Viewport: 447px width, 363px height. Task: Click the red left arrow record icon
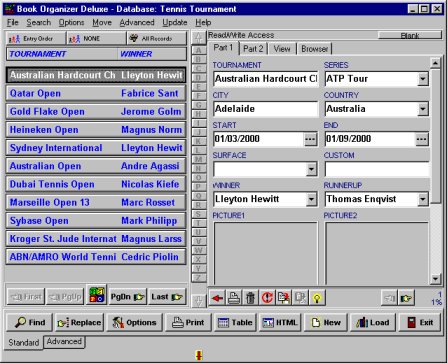[217, 298]
